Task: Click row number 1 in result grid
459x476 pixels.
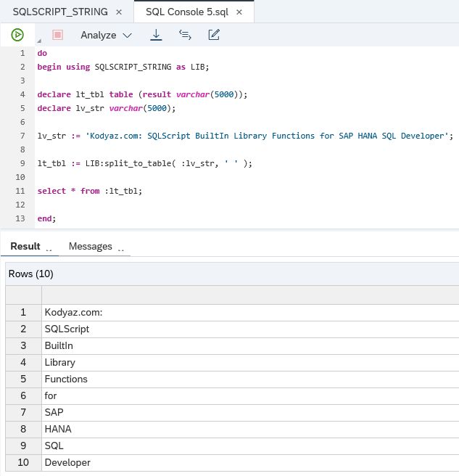Action: (23, 312)
